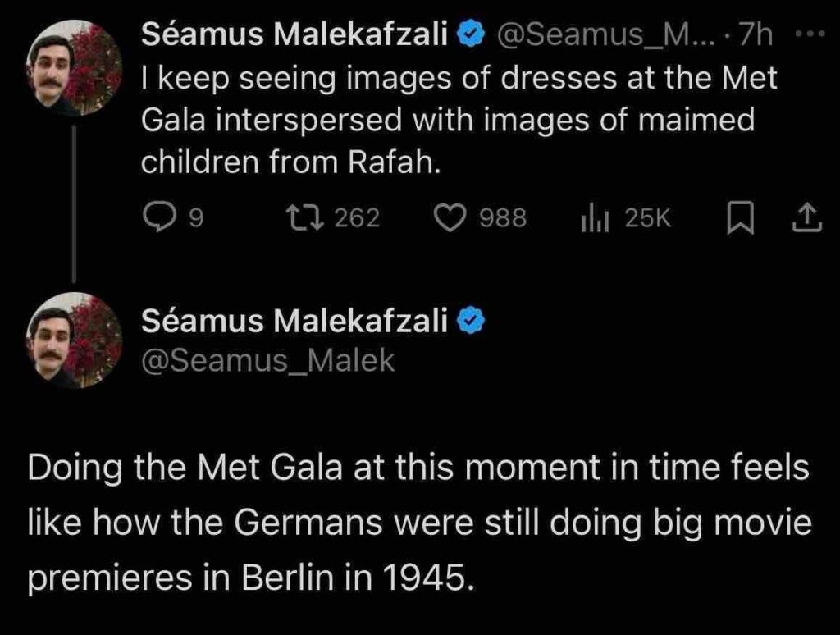Open the top tweet's profile picture
Image resolution: width=840 pixels, height=635 pixels.
(74, 67)
